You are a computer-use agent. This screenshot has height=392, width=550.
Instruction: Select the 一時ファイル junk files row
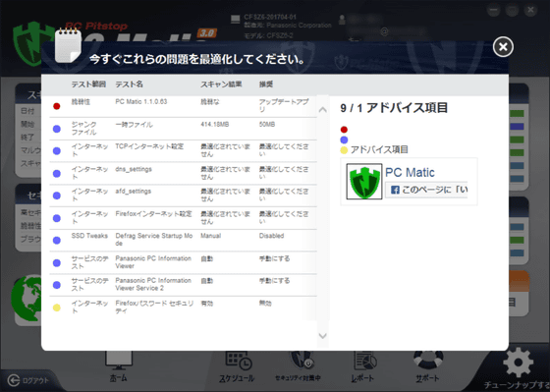tap(183, 129)
